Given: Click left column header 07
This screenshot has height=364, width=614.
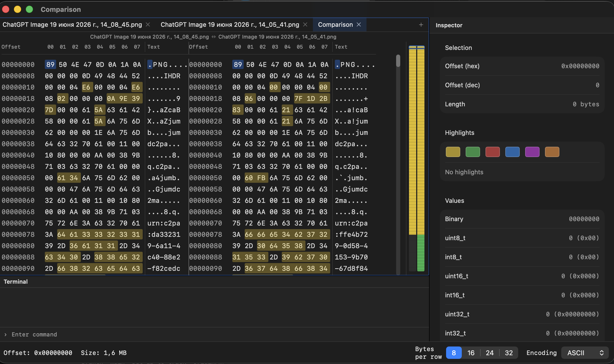Looking at the screenshot, I should pyautogui.click(x=137, y=47).
